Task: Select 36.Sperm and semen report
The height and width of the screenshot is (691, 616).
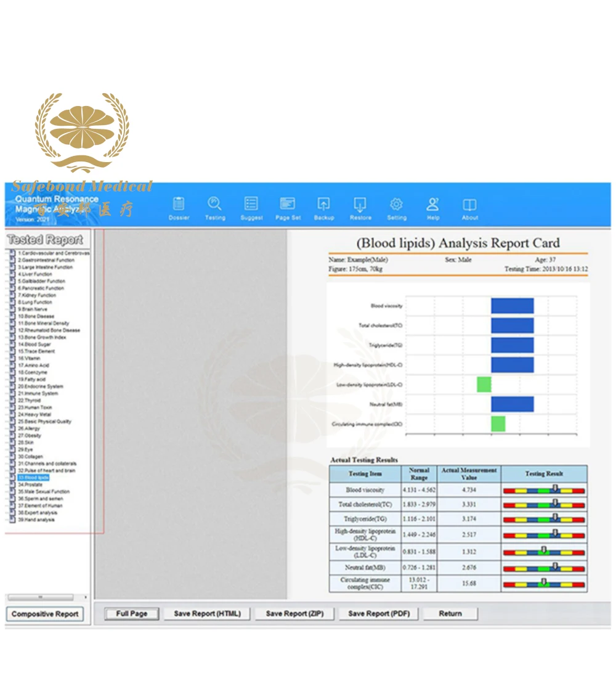Action: pos(41,499)
